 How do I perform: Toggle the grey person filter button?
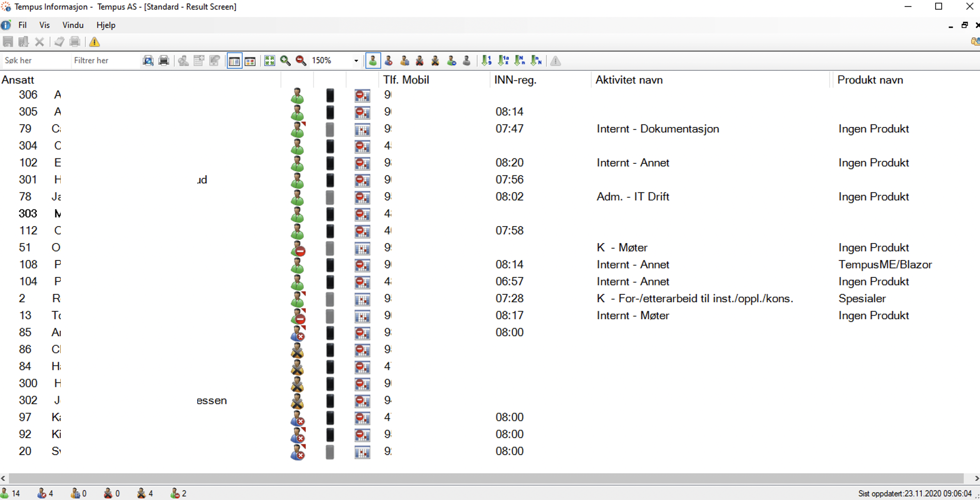click(467, 61)
